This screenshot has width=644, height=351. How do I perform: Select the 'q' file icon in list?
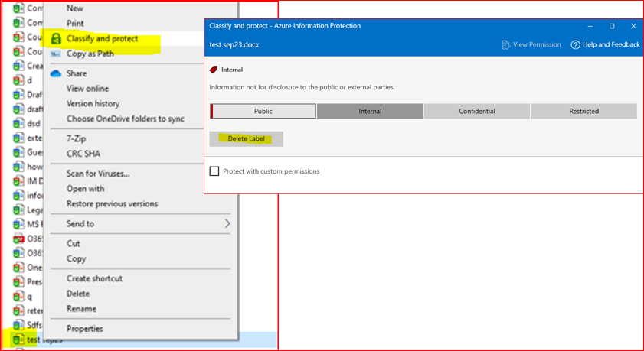click(18, 296)
